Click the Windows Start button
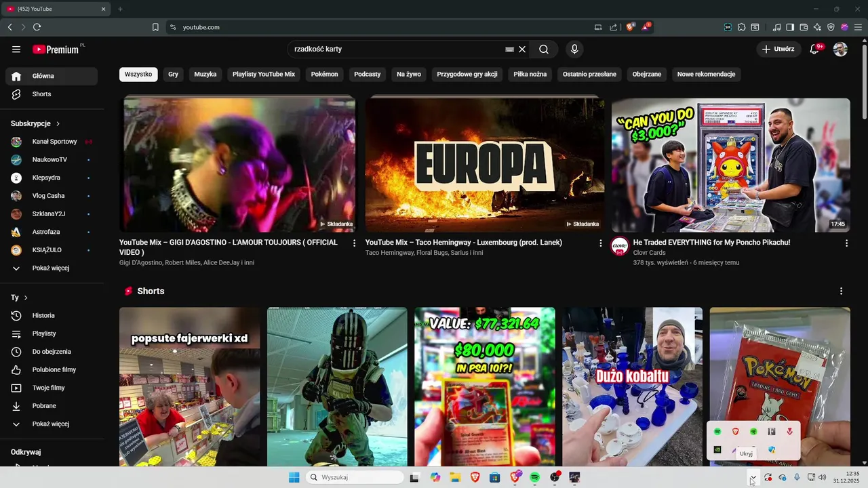Image resolution: width=868 pixels, height=488 pixels. 294,477
